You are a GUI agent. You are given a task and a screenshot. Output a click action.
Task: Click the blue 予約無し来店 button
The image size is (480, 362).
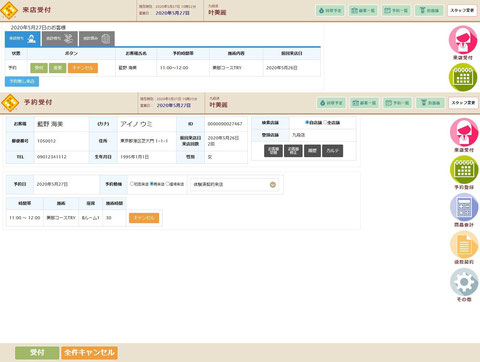point(22,81)
